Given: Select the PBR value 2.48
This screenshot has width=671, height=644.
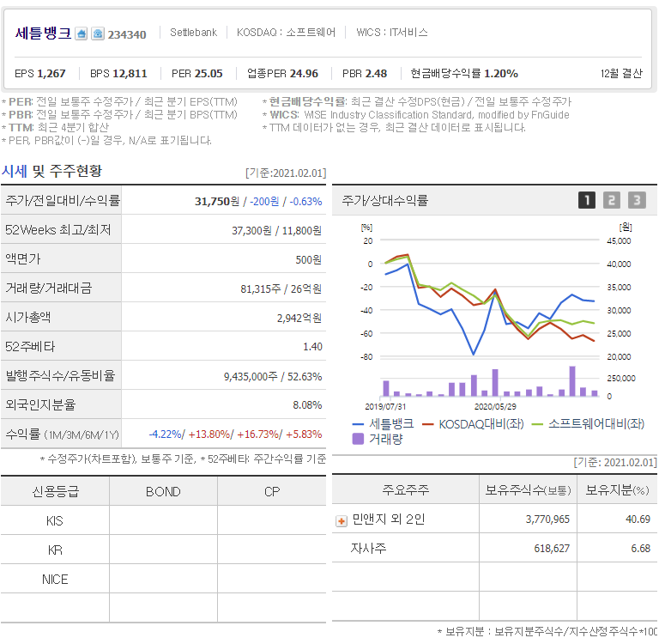Looking at the screenshot, I should pos(376,74).
